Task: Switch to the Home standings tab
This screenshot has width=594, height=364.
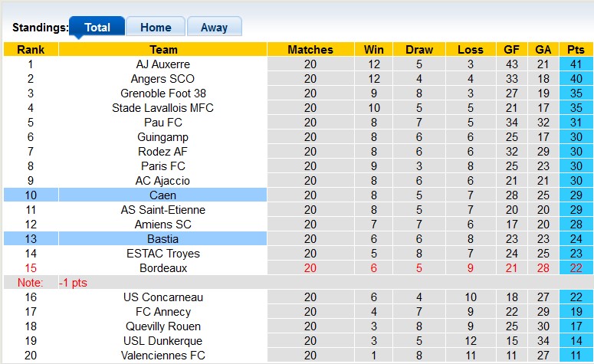Action: pos(156,27)
